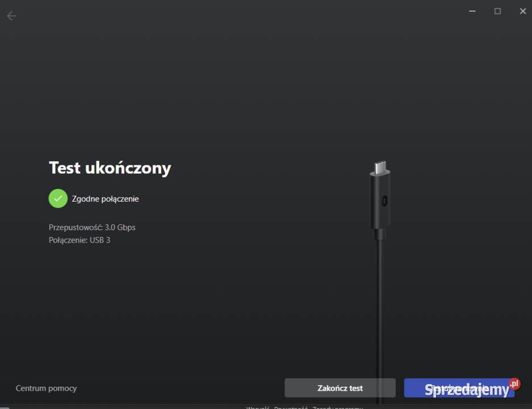The image size is (532, 409).
Task: Select the Przepustowość: 3.0 Gbps line
Action: (92, 227)
